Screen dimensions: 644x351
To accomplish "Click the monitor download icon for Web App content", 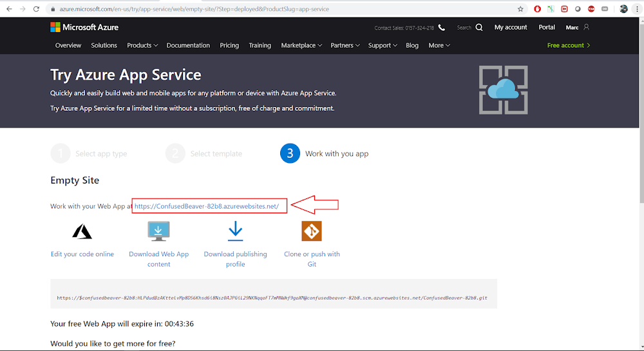I will click(158, 231).
